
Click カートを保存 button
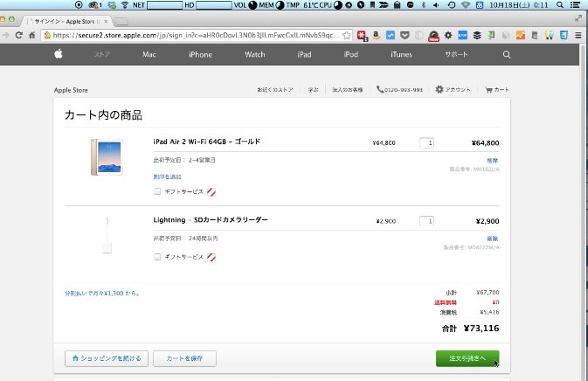pos(184,358)
